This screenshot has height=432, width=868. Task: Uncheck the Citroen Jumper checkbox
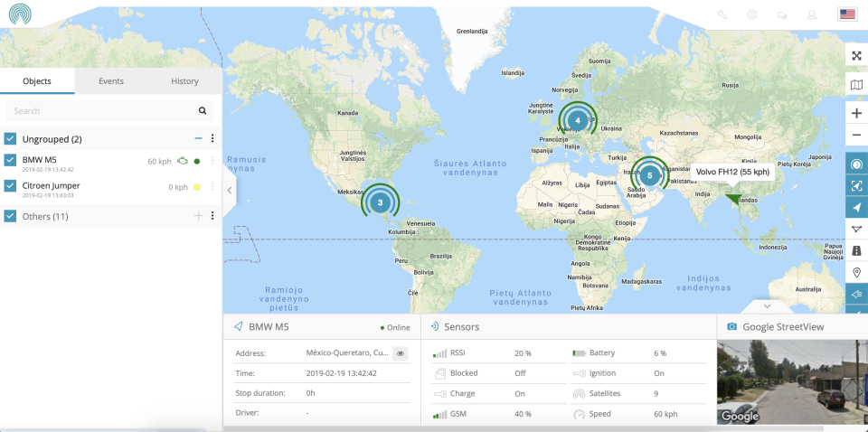[x=10, y=186]
